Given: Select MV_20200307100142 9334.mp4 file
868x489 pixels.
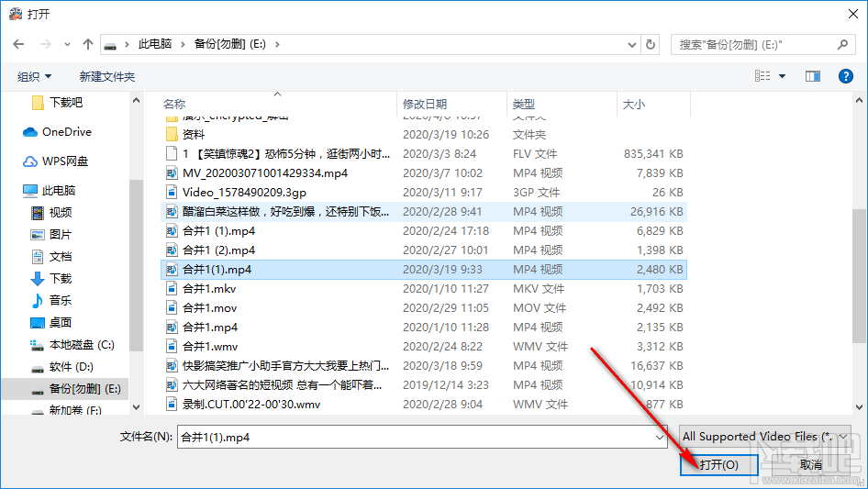Looking at the screenshot, I should [x=424, y=173].
